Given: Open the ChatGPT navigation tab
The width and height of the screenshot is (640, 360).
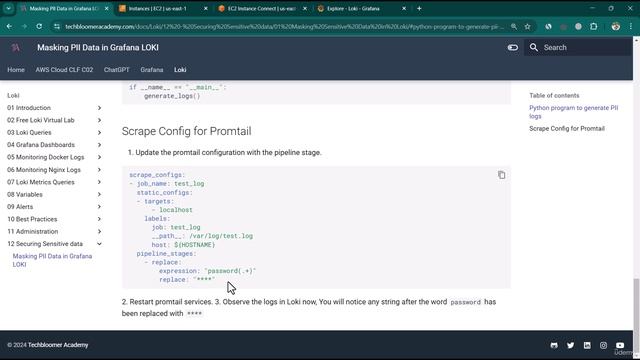Looking at the screenshot, I should (x=116, y=70).
